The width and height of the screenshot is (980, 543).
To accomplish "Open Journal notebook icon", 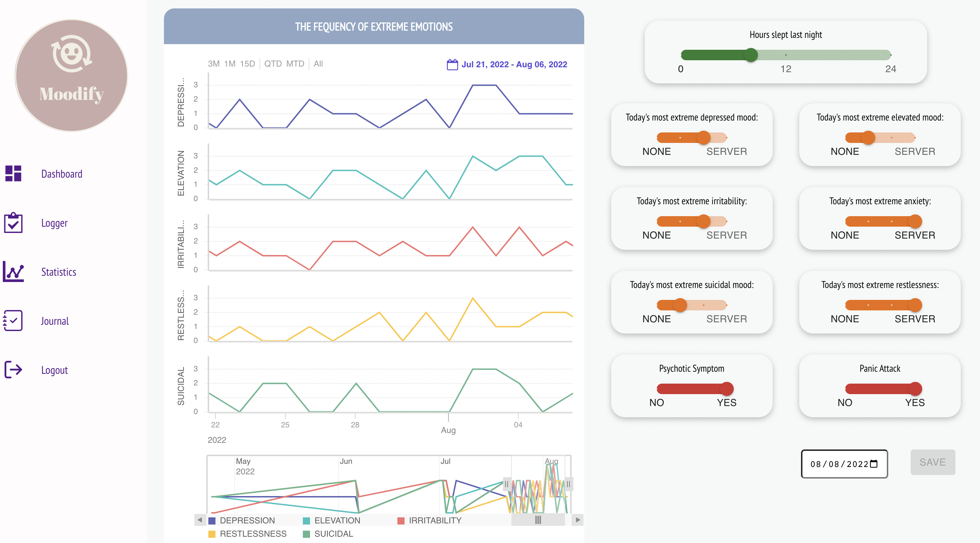I will click(x=13, y=321).
